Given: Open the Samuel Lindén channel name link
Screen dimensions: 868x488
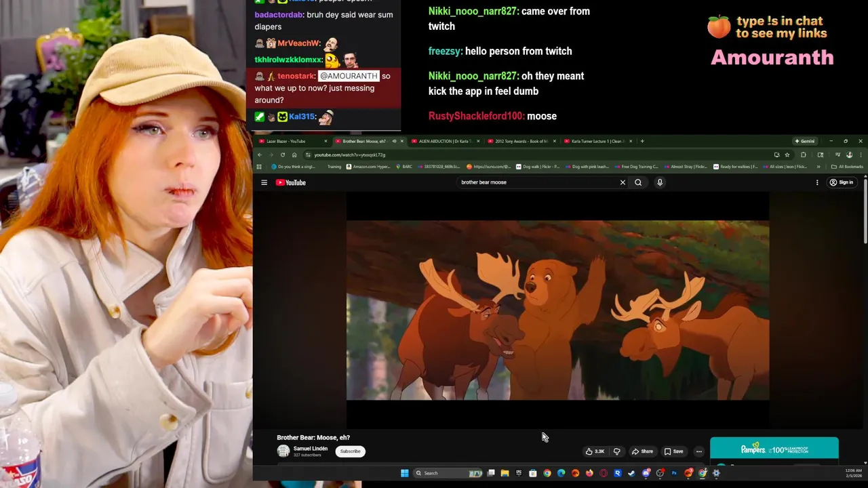Looking at the screenshot, I should click(x=311, y=449).
